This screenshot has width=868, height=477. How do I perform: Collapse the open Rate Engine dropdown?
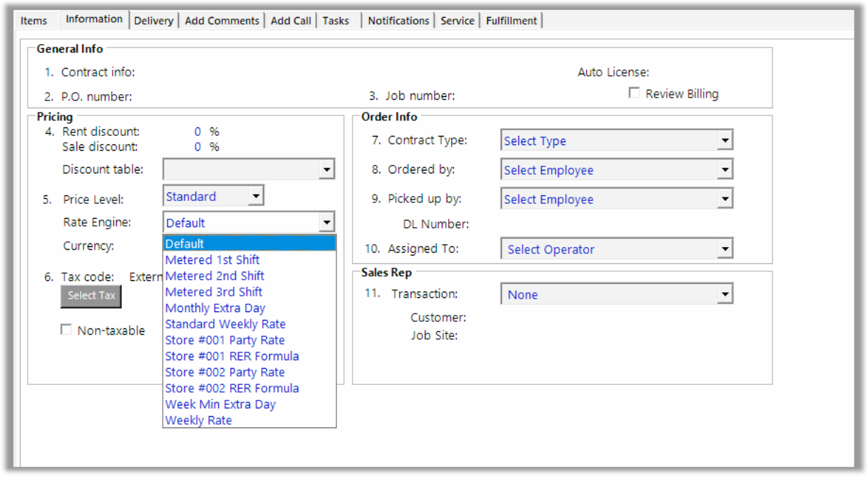(326, 222)
